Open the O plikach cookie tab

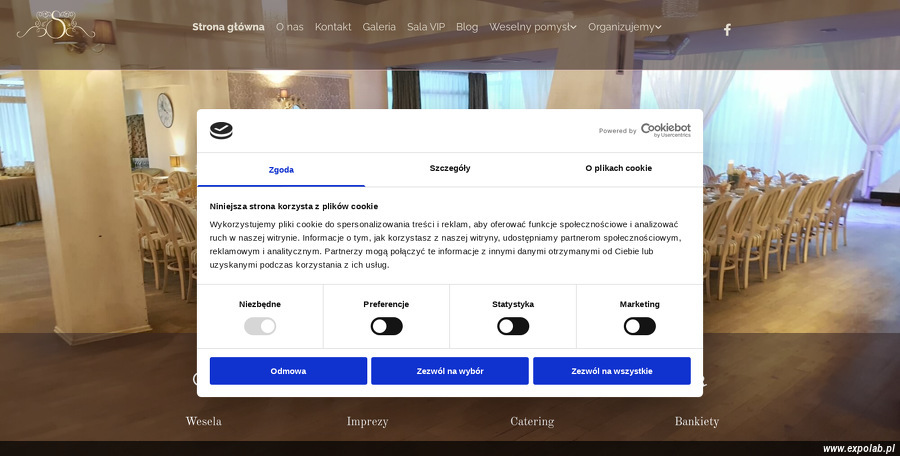coord(618,169)
